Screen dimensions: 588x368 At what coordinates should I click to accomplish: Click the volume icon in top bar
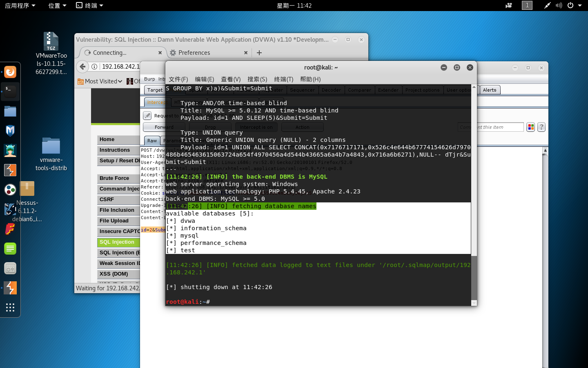point(559,5)
